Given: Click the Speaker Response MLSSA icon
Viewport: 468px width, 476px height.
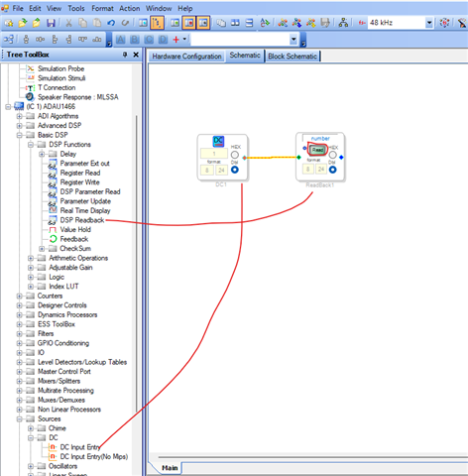Looking at the screenshot, I should pos(30,97).
